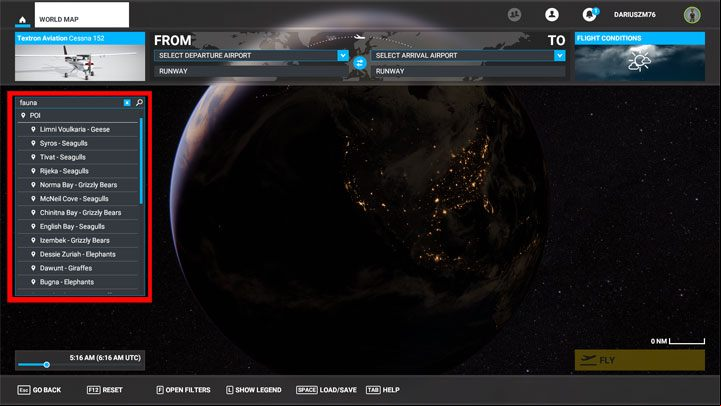Click Open Filters button
The width and height of the screenshot is (721, 406).
[x=183, y=390]
